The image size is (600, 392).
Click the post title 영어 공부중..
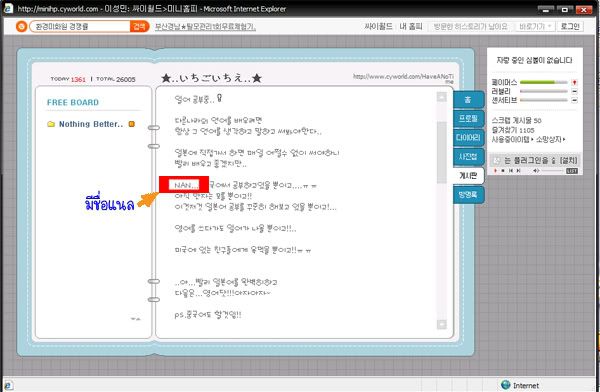[x=194, y=100]
